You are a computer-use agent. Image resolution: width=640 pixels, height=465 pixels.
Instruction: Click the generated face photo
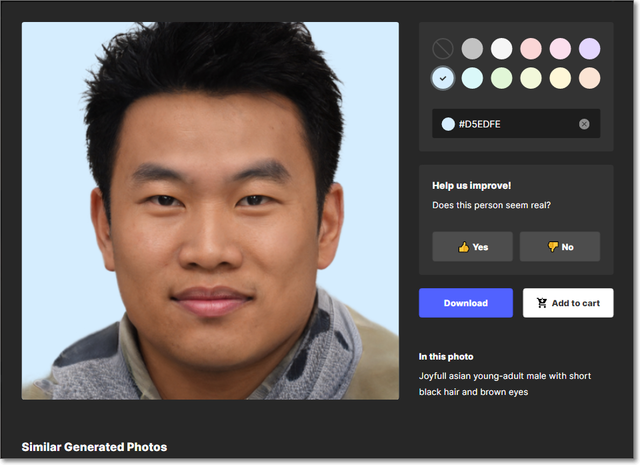point(210,211)
